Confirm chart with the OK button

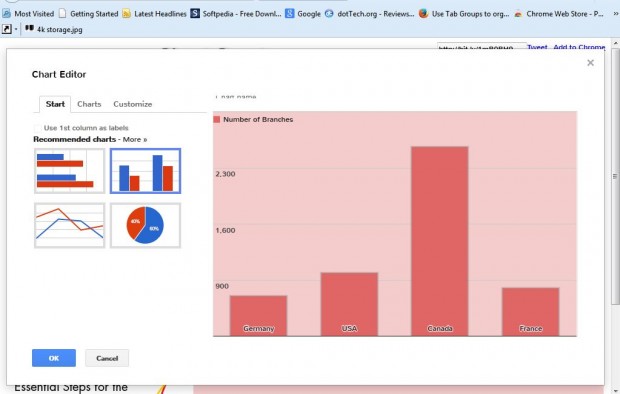54,358
